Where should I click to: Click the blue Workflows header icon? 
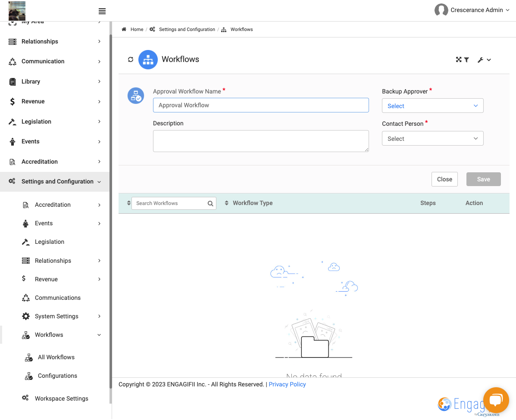(x=148, y=59)
